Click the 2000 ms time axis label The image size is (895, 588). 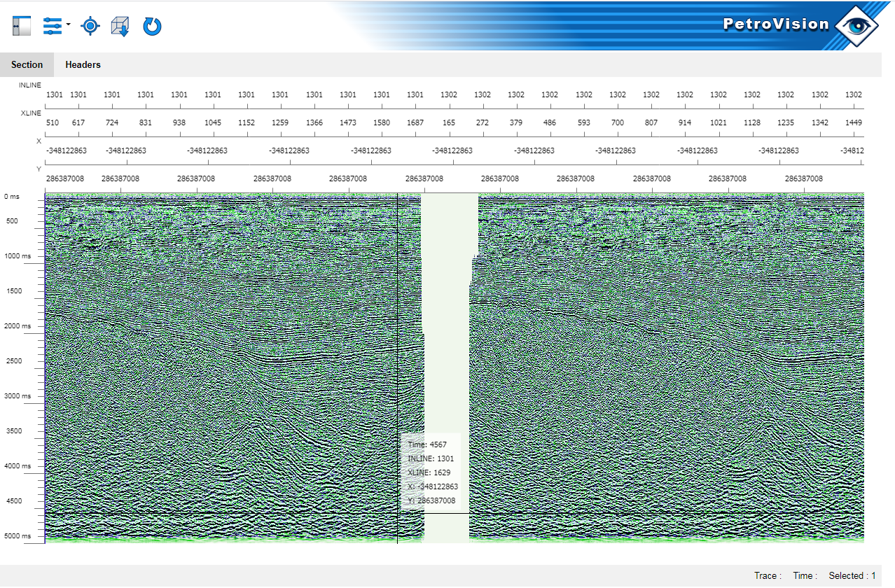(18, 326)
